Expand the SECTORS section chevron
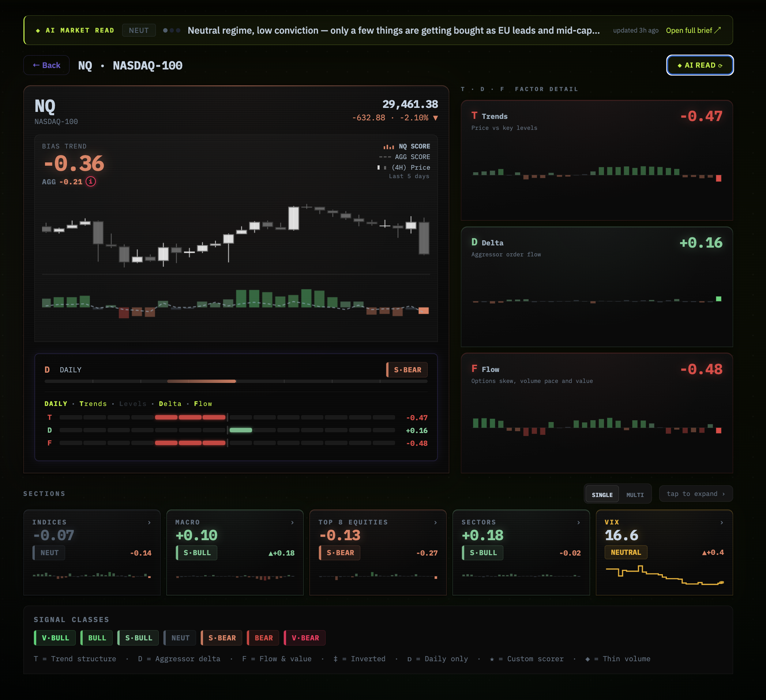766x700 pixels. pyautogui.click(x=578, y=522)
